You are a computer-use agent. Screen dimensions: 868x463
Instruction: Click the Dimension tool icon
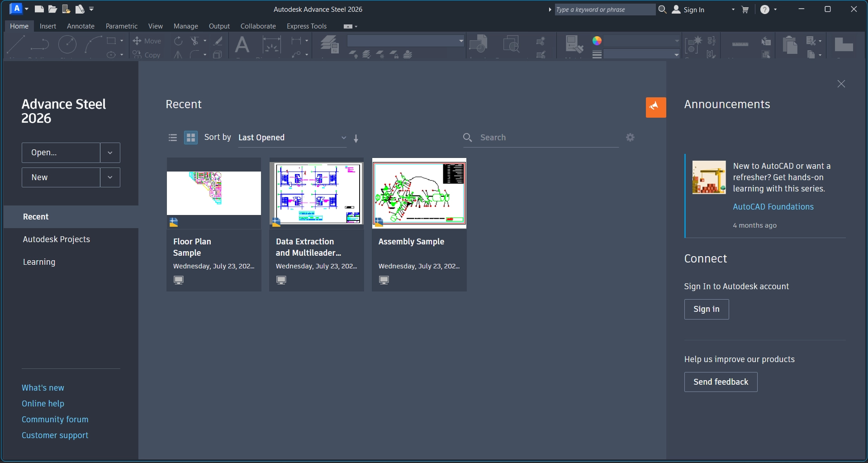point(271,45)
